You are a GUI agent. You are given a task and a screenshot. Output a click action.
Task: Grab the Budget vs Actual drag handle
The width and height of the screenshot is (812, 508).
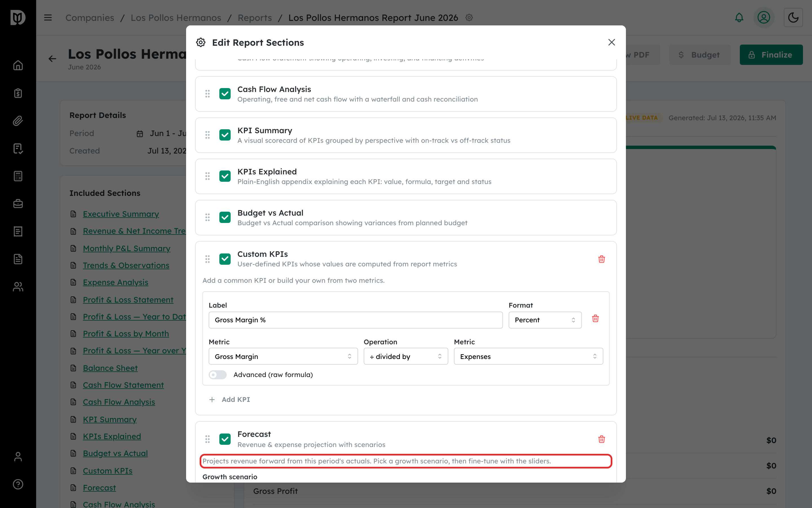207,217
